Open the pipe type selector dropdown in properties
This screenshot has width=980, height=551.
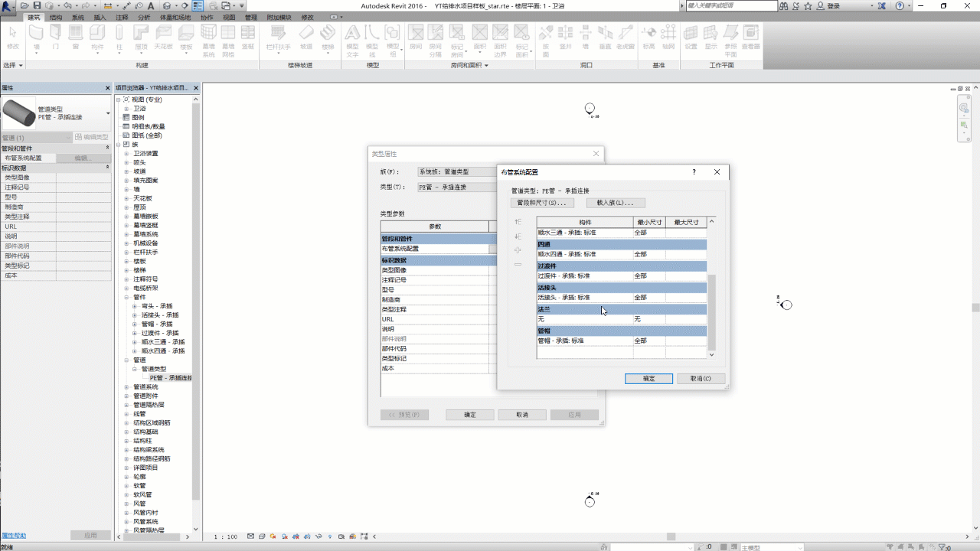pyautogui.click(x=108, y=113)
